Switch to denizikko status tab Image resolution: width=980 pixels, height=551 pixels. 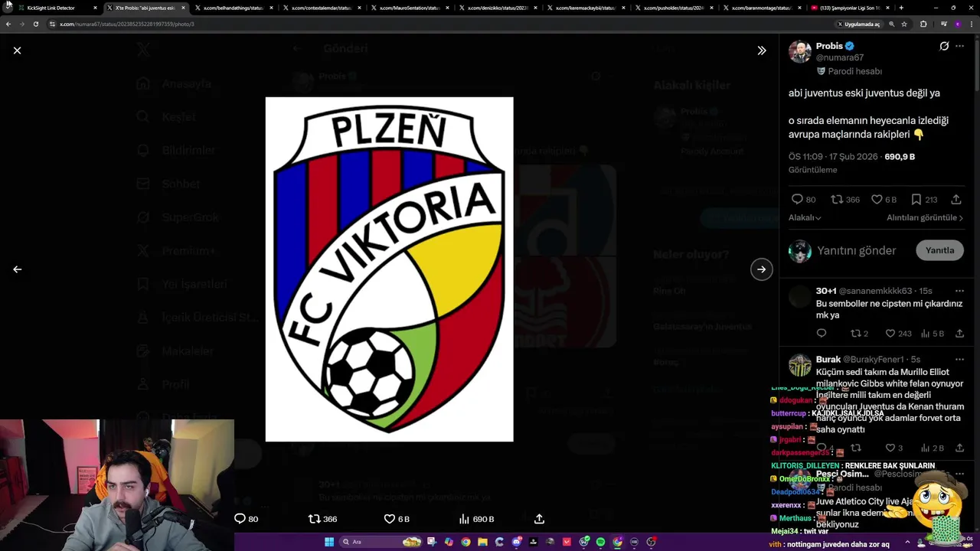pyautogui.click(x=497, y=8)
